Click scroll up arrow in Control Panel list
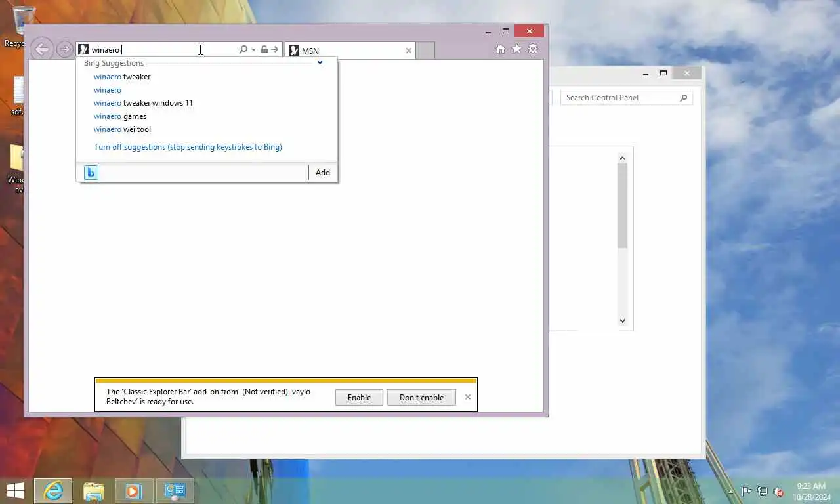 [x=622, y=158]
